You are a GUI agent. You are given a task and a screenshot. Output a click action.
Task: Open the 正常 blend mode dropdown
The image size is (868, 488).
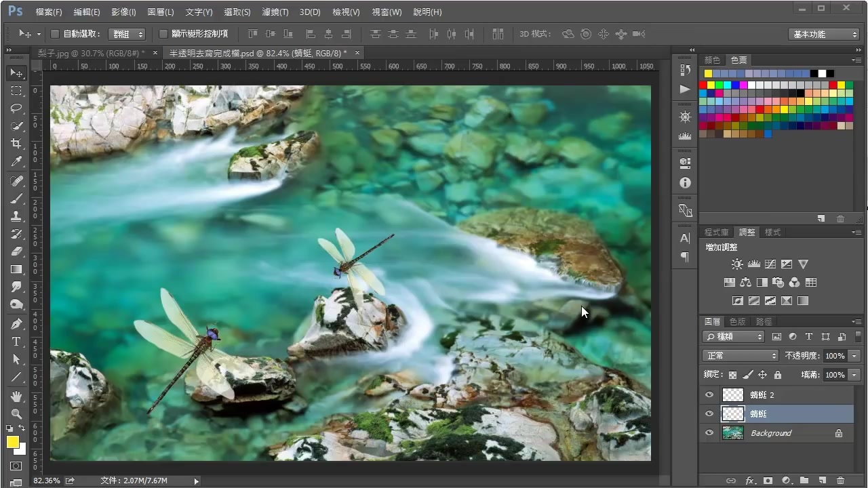pyautogui.click(x=741, y=355)
